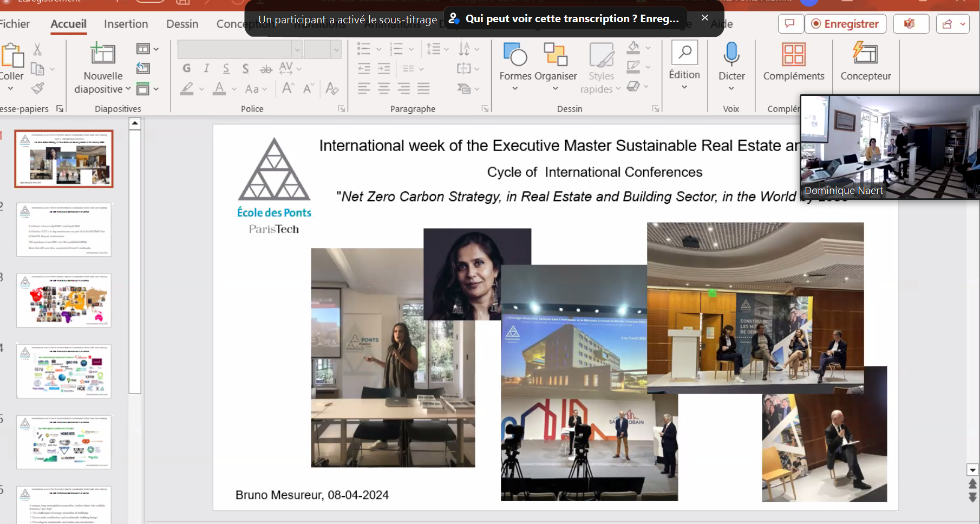This screenshot has height=524, width=980.
Task: Select the Format Painter brush icon
Action: [37, 88]
